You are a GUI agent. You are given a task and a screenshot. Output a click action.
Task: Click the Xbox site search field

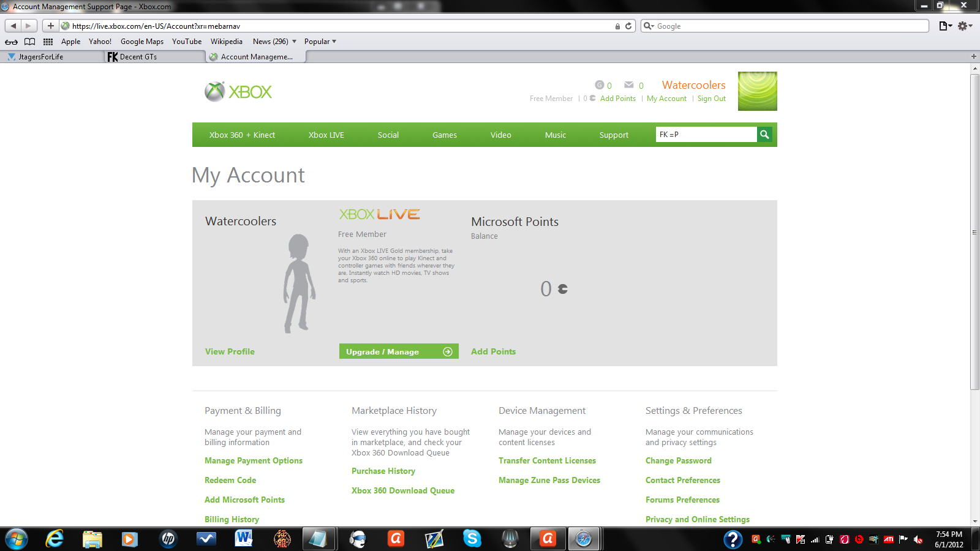[x=706, y=135]
